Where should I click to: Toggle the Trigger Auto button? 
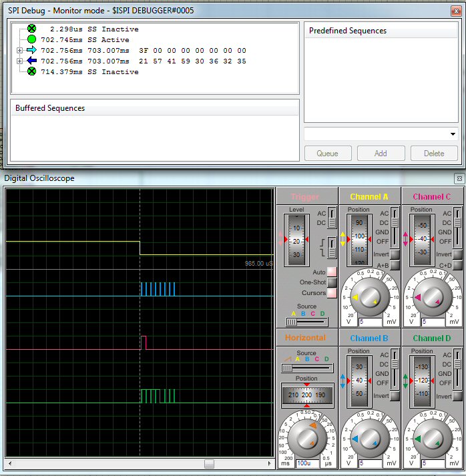pos(332,272)
